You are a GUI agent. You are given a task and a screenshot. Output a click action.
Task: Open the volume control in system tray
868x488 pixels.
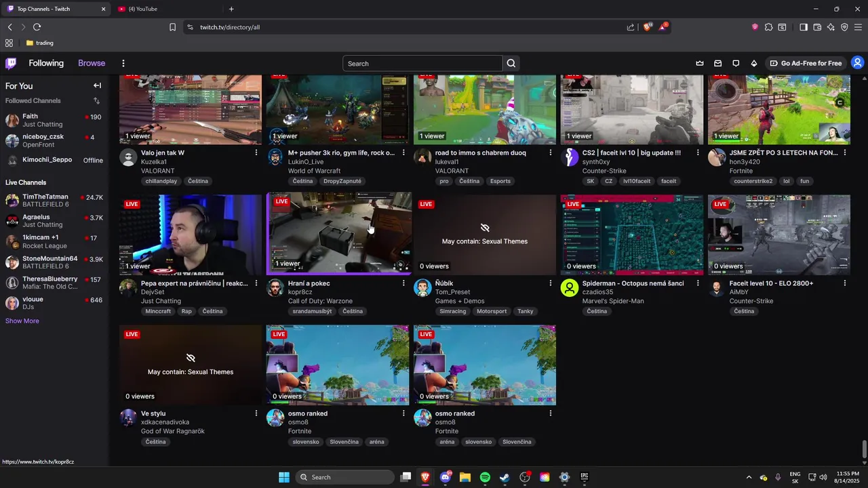click(x=823, y=477)
